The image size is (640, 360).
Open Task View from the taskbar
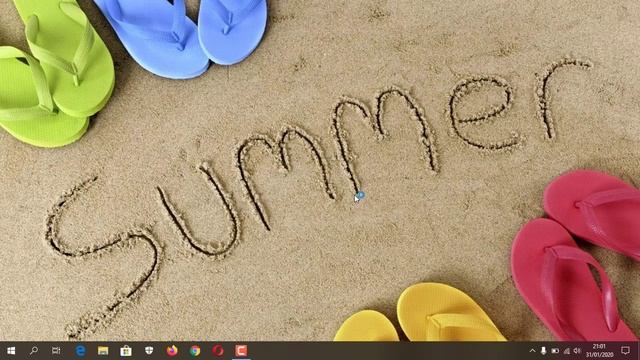click(x=56, y=351)
